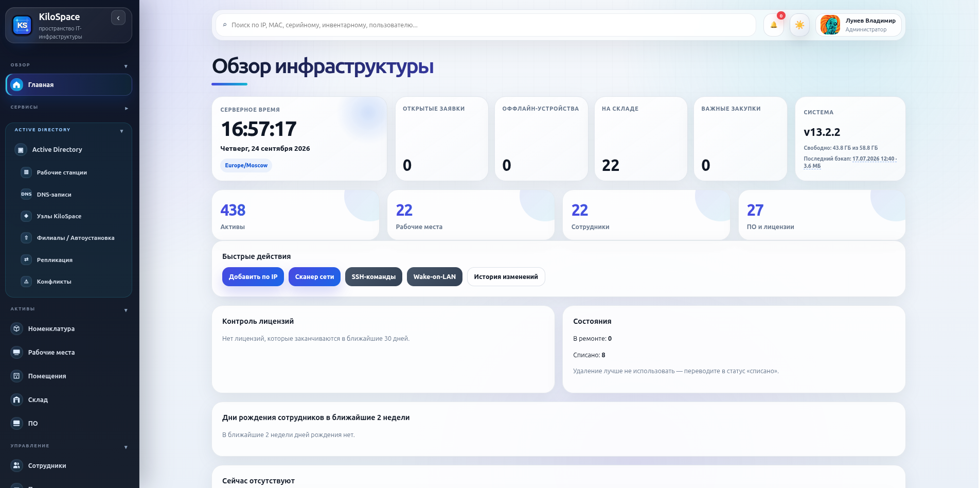980x488 pixels.
Task: Open the 438 Активы card
Action: tap(295, 215)
